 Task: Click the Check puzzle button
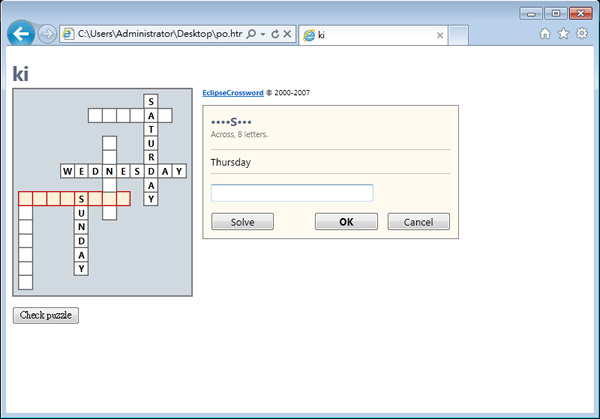click(x=46, y=315)
